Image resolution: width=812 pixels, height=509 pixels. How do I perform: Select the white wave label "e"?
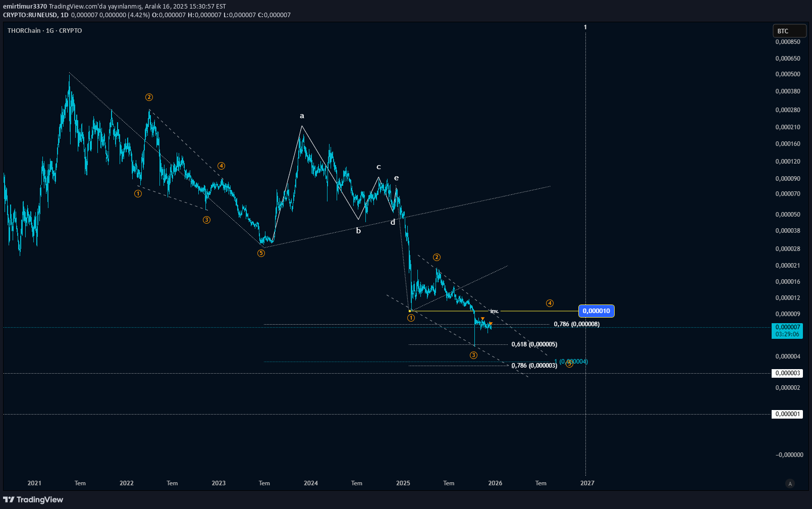[x=396, y=178]
